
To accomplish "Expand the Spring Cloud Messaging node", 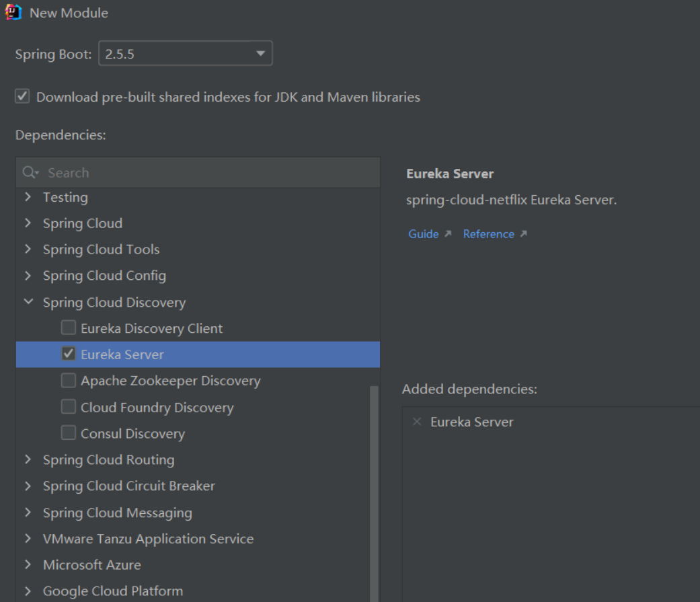I will (x=28, y=512).
